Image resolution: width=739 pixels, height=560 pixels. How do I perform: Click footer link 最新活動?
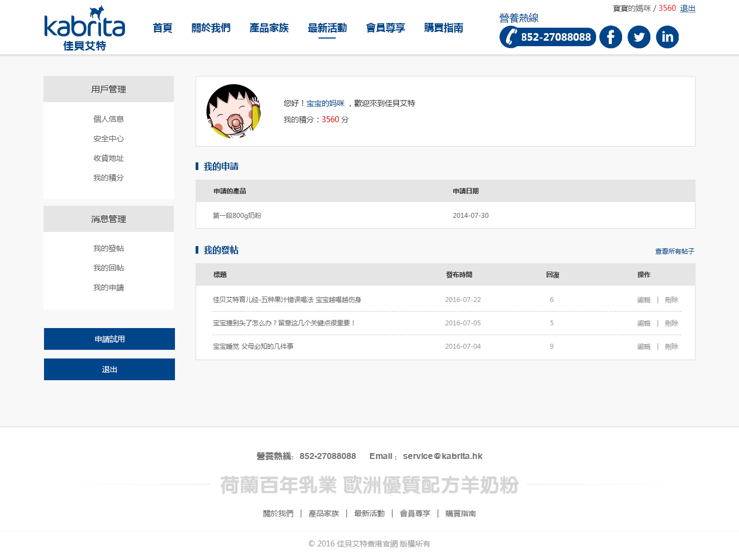coord(369,513)
